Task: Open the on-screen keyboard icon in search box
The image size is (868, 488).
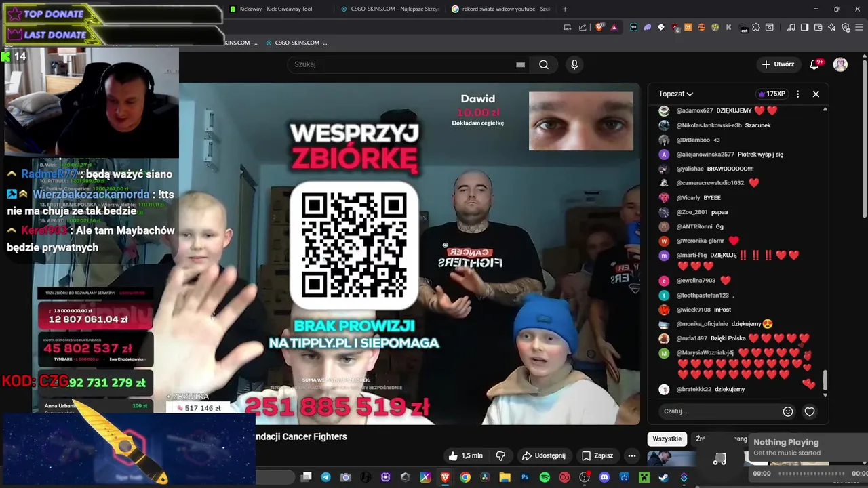Action: point(520,64)
